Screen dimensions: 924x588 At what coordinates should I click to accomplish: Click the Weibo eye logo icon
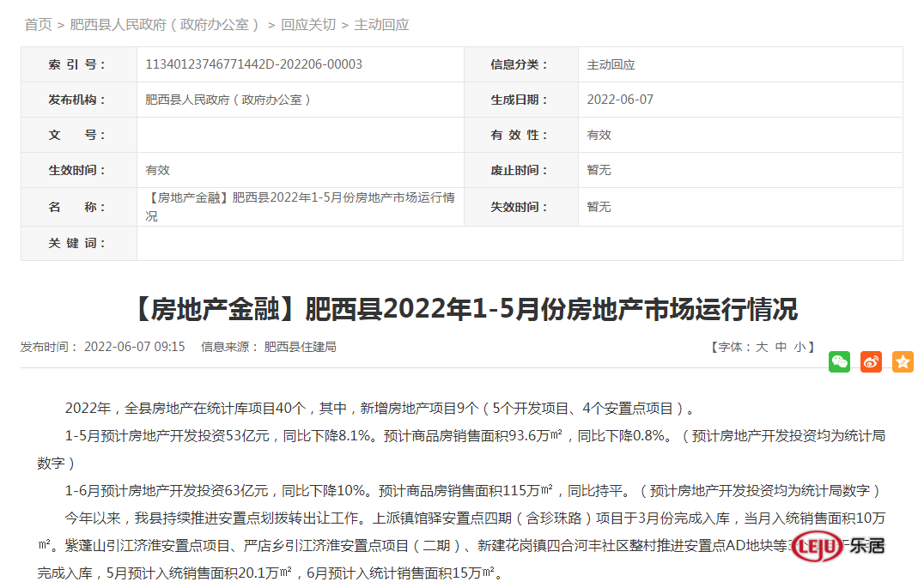pyautogui.click(x=871, y=361)
